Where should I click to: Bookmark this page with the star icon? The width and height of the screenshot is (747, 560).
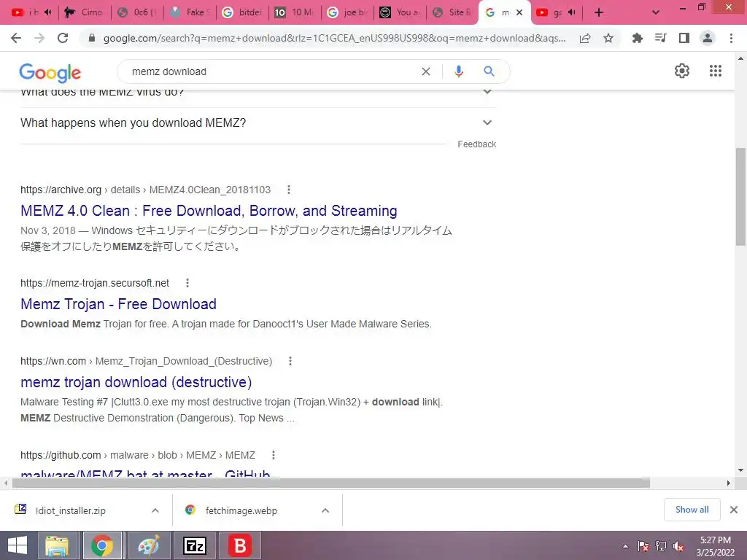click(608, 38)
